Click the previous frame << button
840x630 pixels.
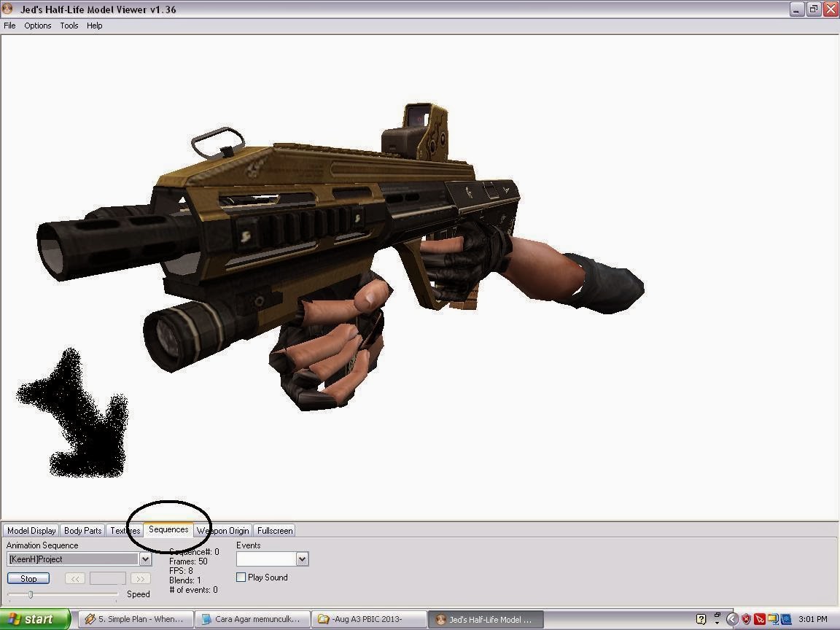tap(75, 578)
